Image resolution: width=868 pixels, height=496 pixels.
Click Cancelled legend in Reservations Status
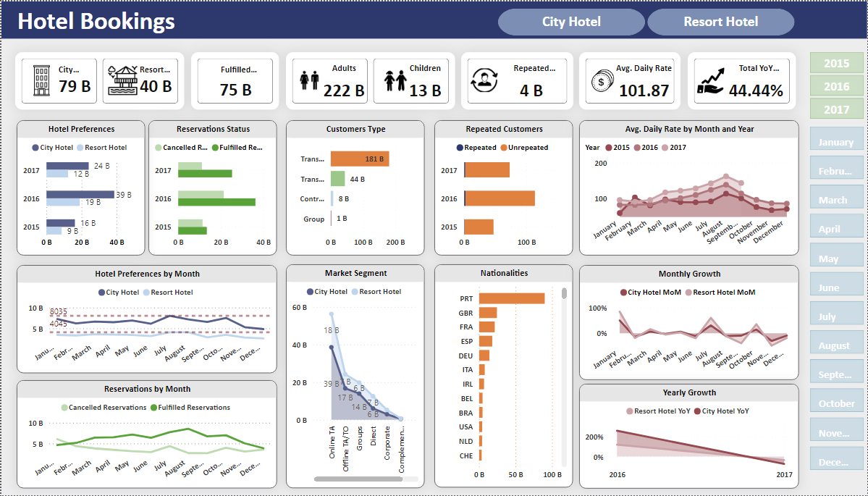click(182, 147)
